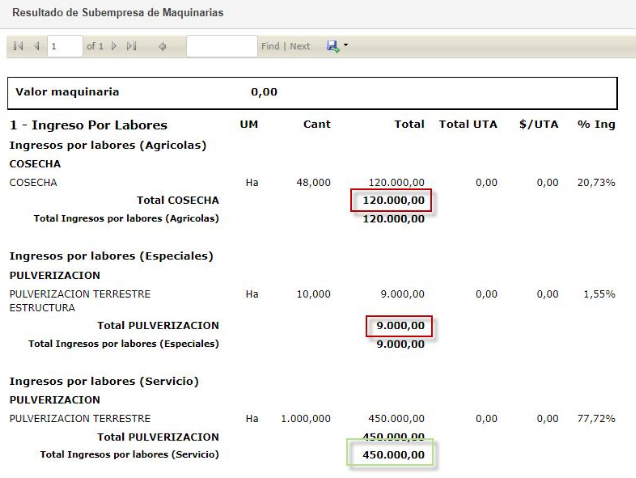This screenshot has height=478, width=636.
Task: Click 'PULVERIZACION TERRESTRE ESTRUCTURA' row name
Action: tap(80, 301)
